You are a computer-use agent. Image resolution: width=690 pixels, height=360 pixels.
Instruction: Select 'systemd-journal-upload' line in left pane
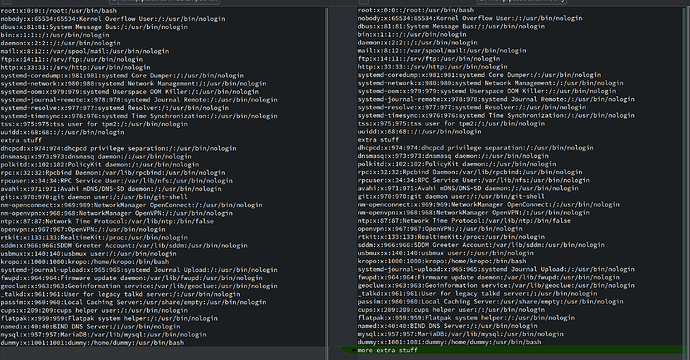139,270
